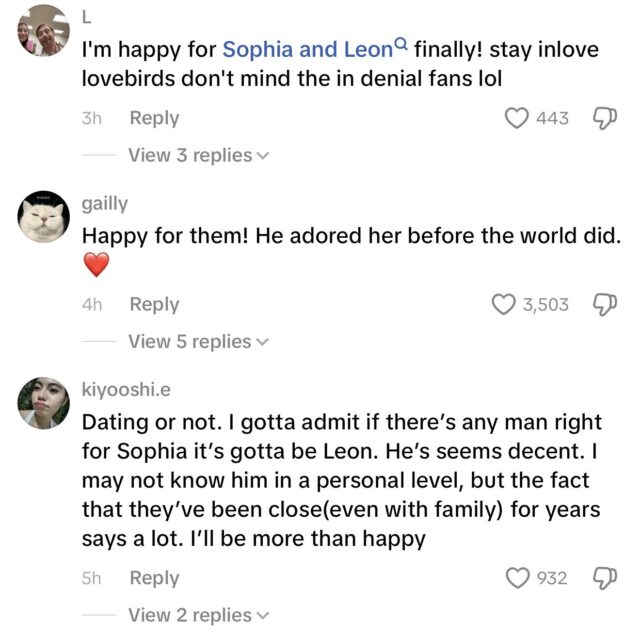Screen dimensions: 640x640
Task: Open L's profile picture
Action: 43,31
